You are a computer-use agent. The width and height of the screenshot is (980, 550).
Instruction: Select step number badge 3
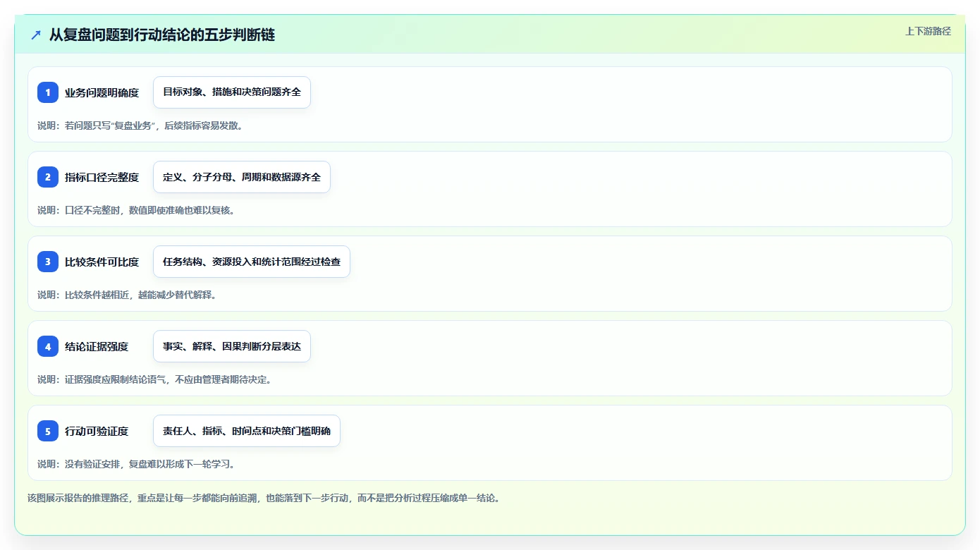point(48,262)
